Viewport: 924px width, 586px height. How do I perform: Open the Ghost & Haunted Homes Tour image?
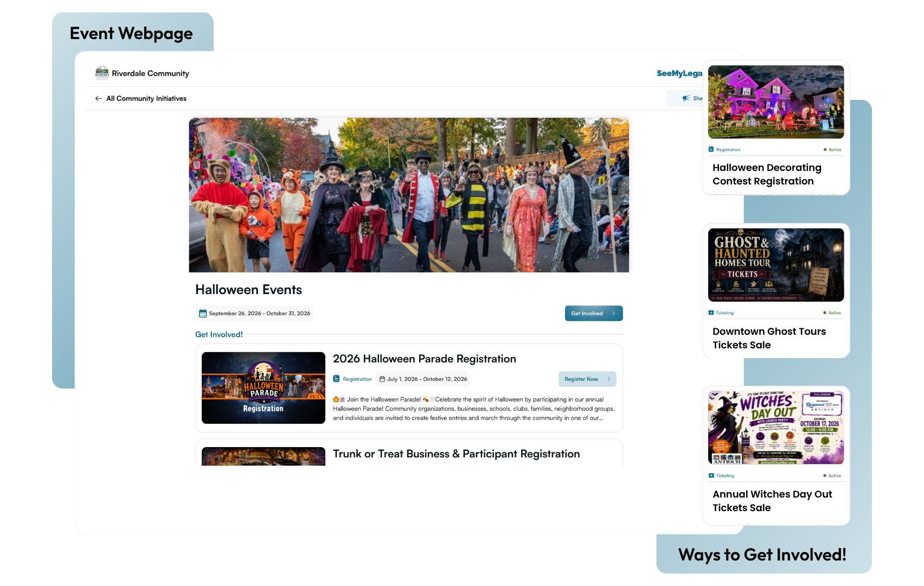pyautogui.click(x=776, y=265)
